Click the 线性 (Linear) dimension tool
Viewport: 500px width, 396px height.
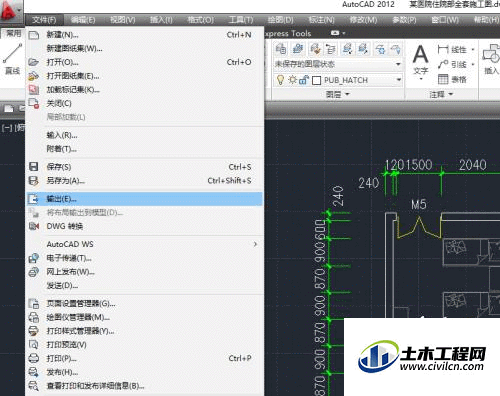[x=452, y=50]
